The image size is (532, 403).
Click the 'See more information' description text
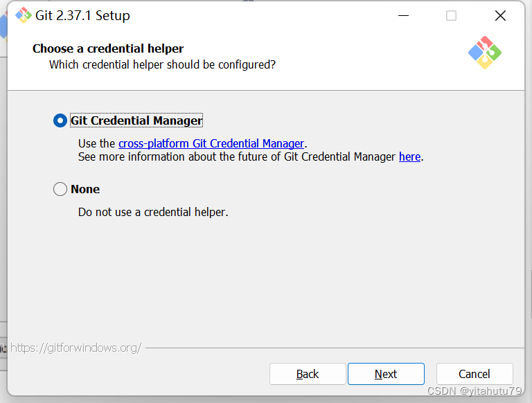click(x=236, y=156)
